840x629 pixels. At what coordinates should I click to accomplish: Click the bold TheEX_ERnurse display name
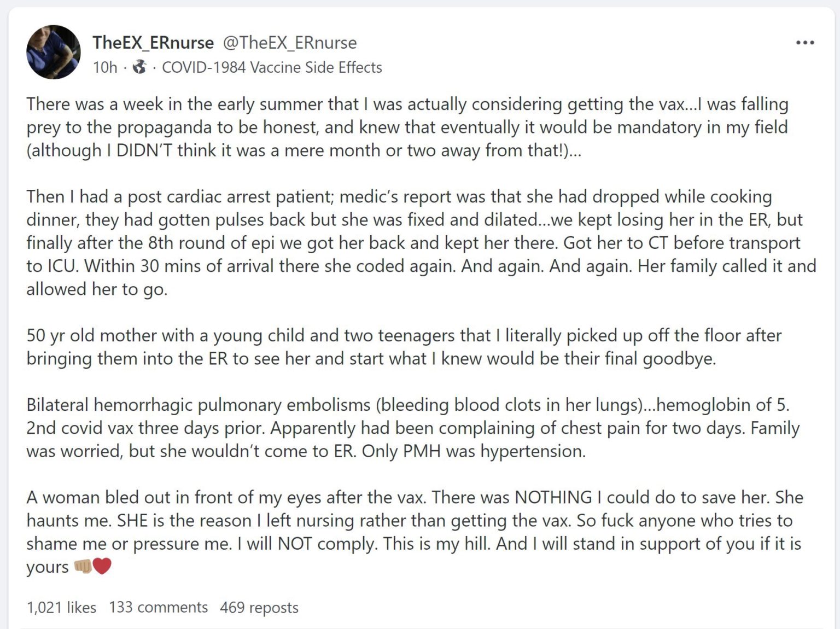(153, 42)
